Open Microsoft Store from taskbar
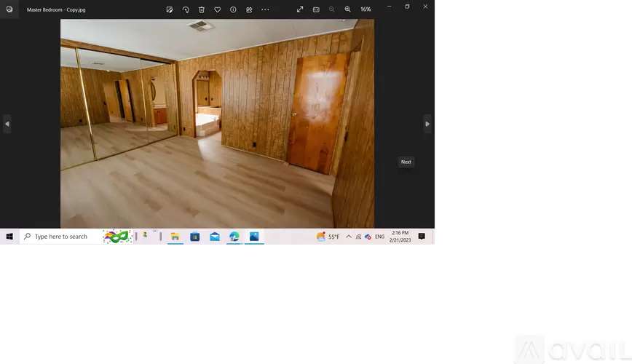This screenshot has width=632, height=364. pyautogui.click(x=195, y=237)
